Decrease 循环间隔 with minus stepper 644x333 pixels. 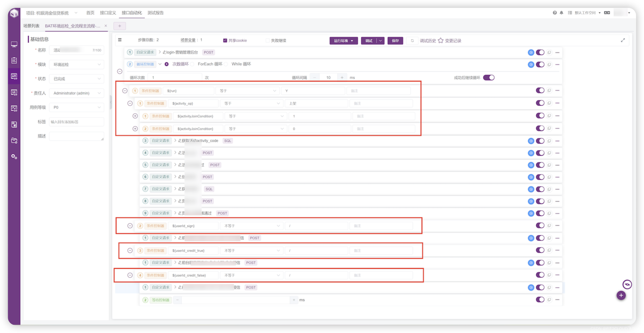tap(315, 77)
